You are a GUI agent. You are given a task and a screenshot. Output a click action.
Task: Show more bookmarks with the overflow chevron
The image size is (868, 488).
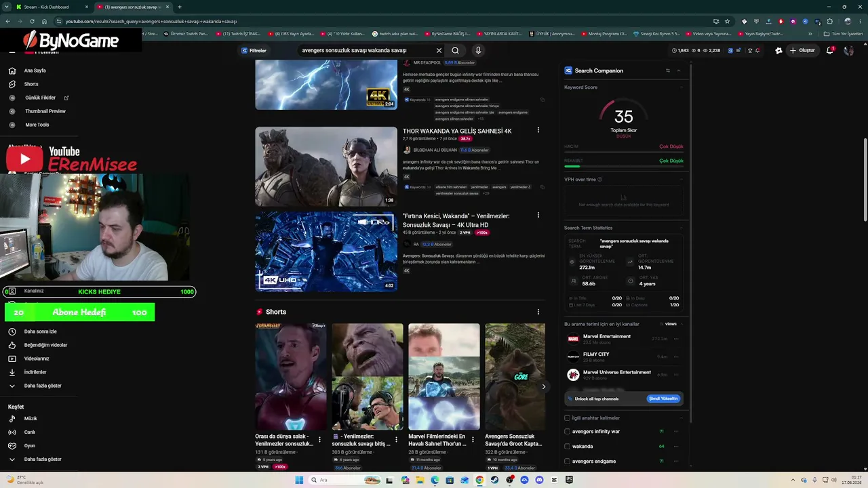[x=810, y=33]
